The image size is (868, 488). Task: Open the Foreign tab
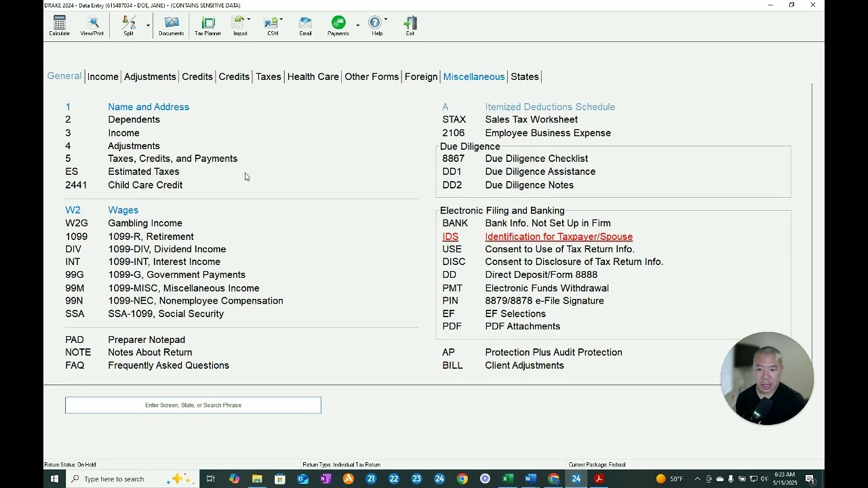pos(421,77)
